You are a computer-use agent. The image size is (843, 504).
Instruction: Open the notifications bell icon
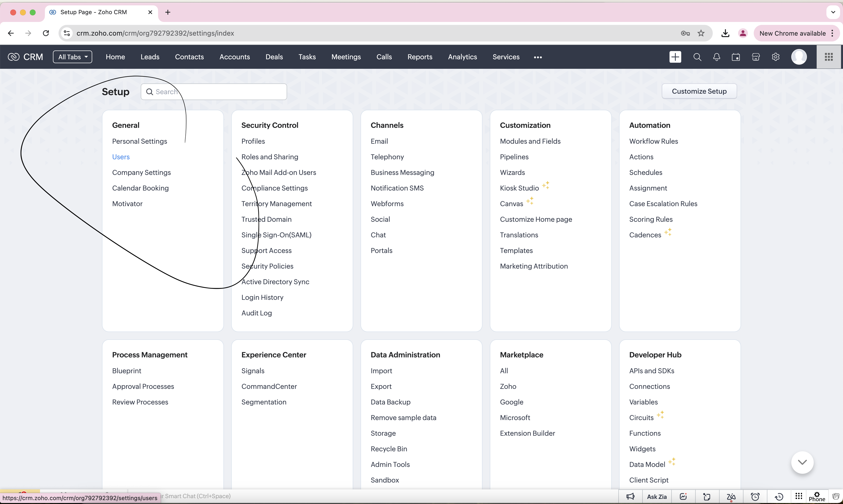point(716,57)
